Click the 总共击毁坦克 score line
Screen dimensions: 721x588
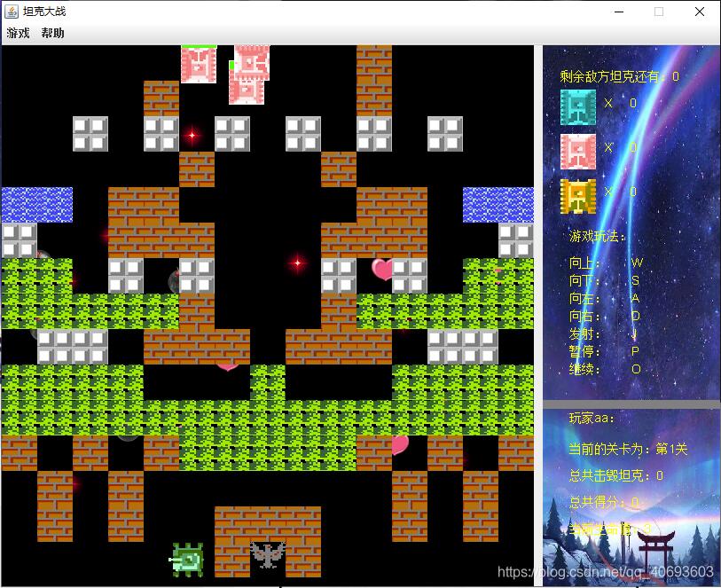(615, 475)
